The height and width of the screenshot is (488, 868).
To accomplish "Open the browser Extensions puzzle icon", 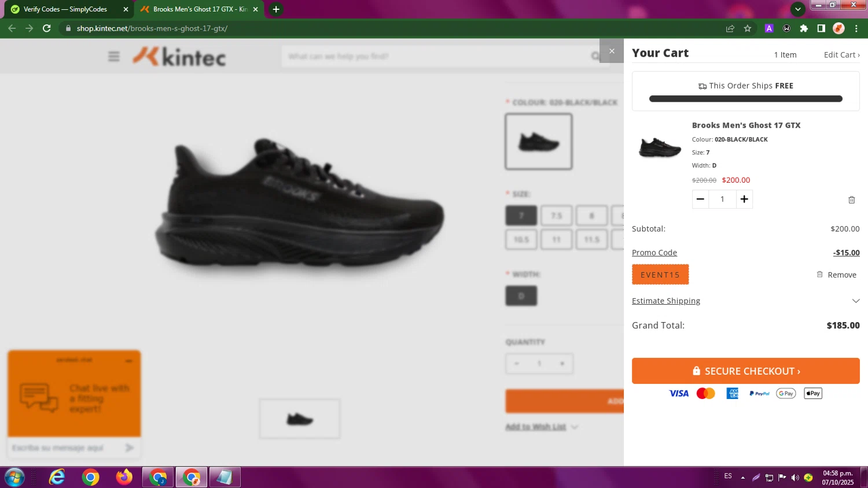I will point(804,28).
